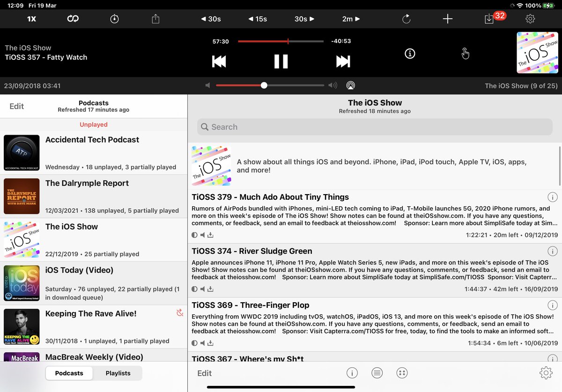Jump to previous track
Screen dimensions: 562x392
(x=219, y=61)
